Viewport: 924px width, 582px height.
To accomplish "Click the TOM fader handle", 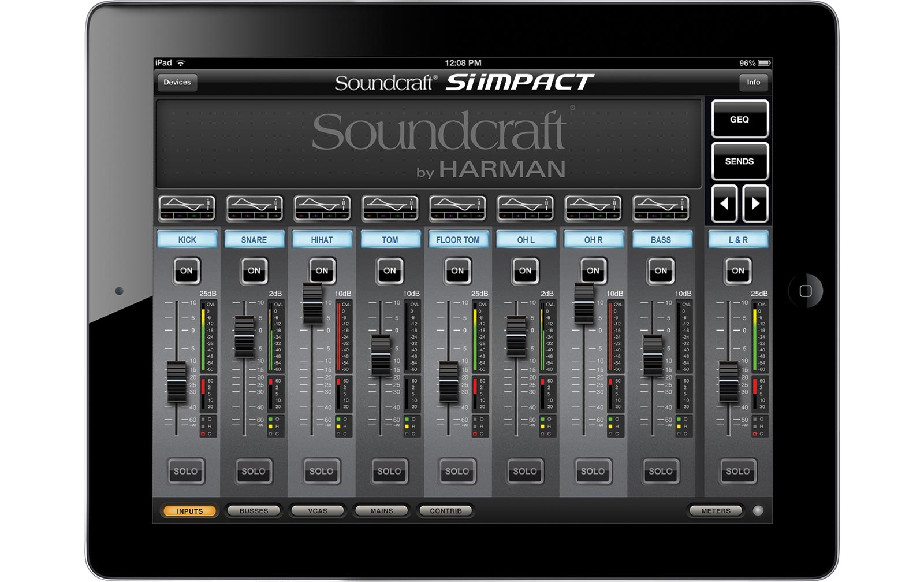I will pos(381,355).
